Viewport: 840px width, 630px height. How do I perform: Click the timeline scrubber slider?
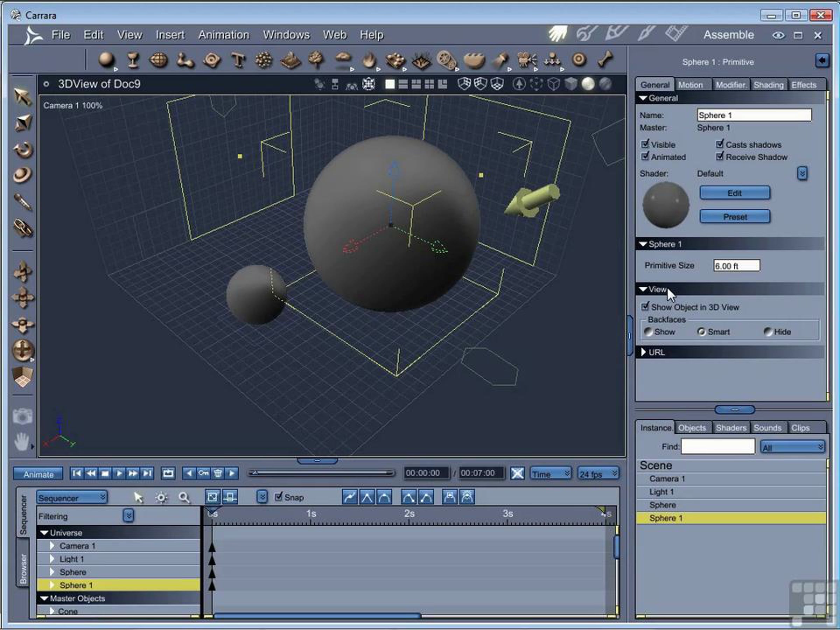pos(321,473)
